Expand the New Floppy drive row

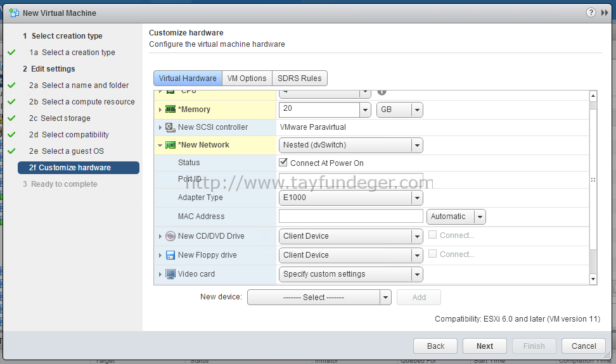point(160,255)
